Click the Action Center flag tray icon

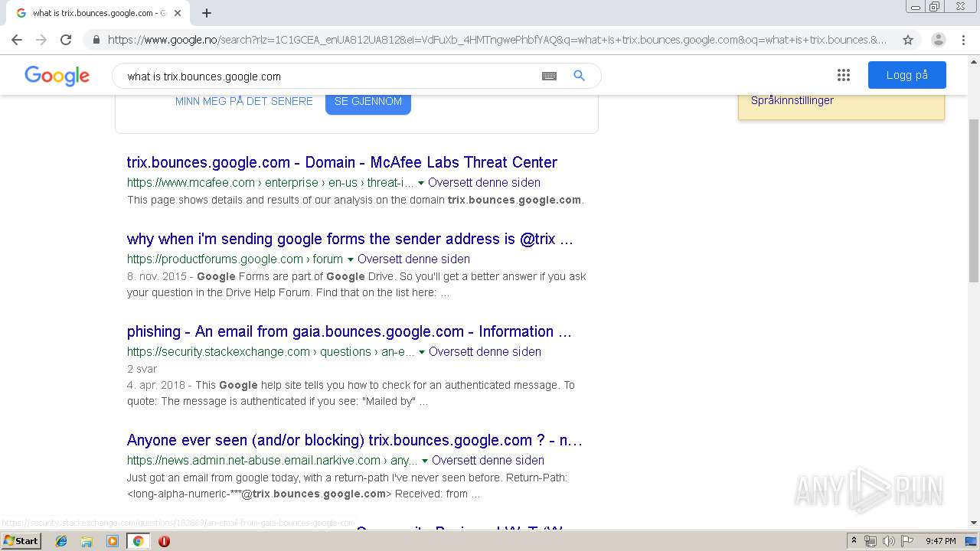(906, 541)
